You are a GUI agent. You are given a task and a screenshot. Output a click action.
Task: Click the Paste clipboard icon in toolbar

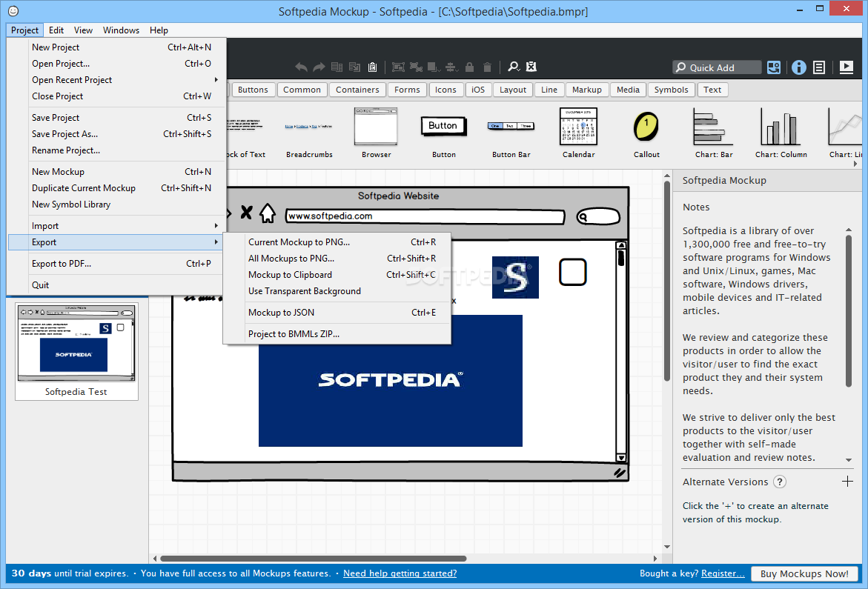tap(373, 67)
